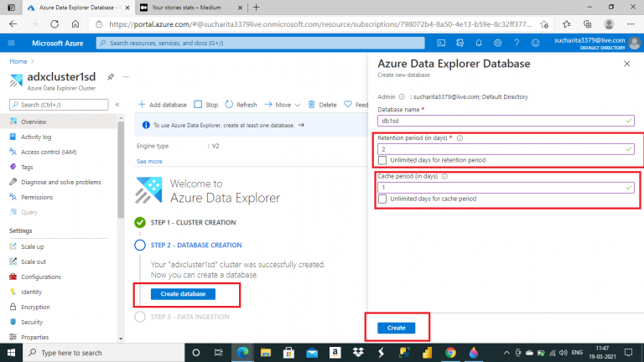Expand the Move dropdown
Screen dimensions: 644x362
point(298,105)
